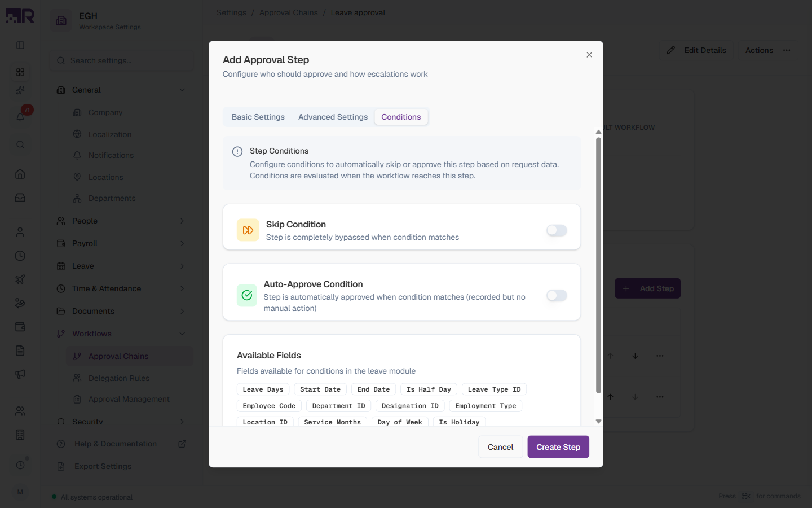
Task: Open notifications bell with red badge
Action: [x=20, y=117]
